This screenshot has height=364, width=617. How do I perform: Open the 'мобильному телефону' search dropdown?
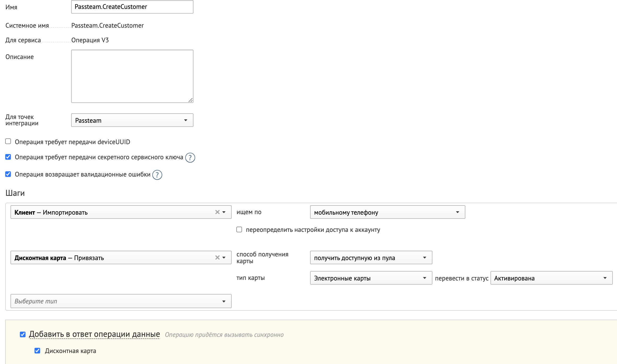point(387,212)
